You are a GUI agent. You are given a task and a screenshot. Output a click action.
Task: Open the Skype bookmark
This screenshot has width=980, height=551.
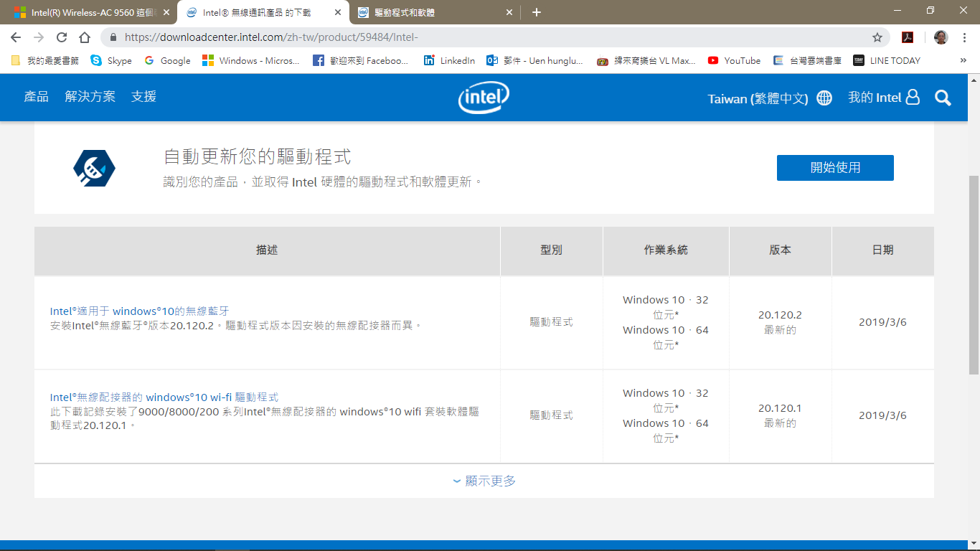tap(111, 61)
